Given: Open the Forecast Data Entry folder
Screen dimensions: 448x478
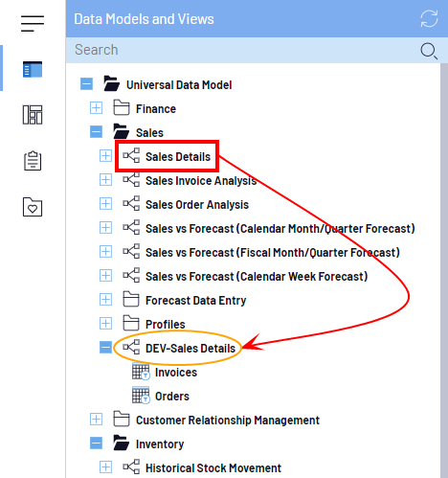Looking at the screenshot, I should click(195, 301).
